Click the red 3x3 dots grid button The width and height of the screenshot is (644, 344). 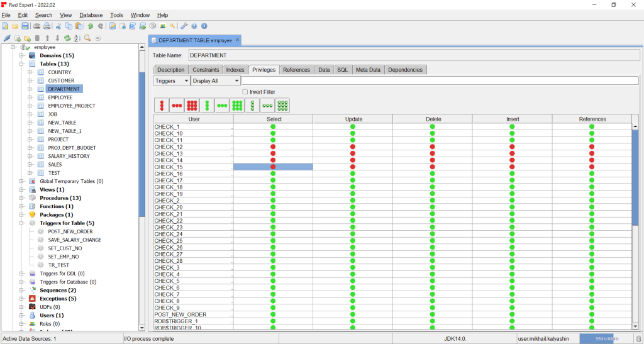click(192, 106)
